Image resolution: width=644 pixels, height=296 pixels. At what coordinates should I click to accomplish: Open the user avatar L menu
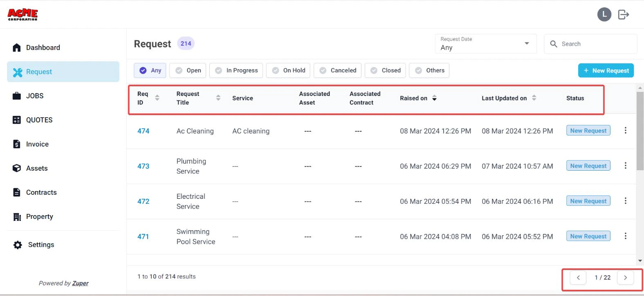[x=604, y=14]
